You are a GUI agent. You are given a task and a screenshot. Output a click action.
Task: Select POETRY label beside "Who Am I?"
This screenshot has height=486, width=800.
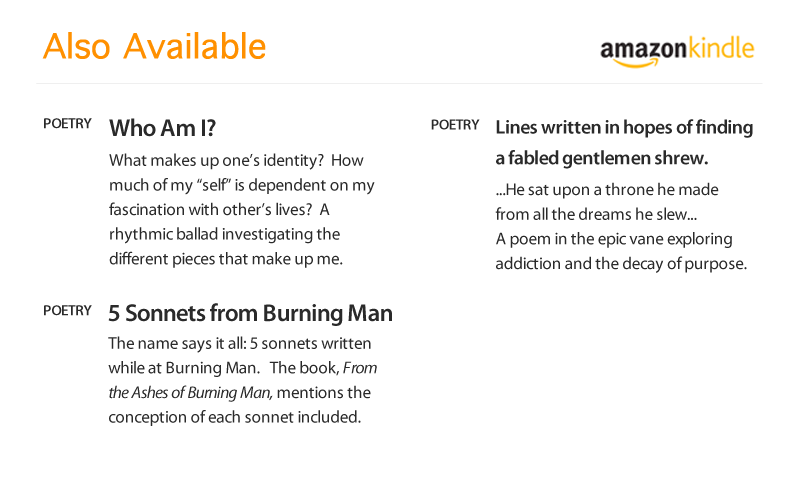pos(68,125)
